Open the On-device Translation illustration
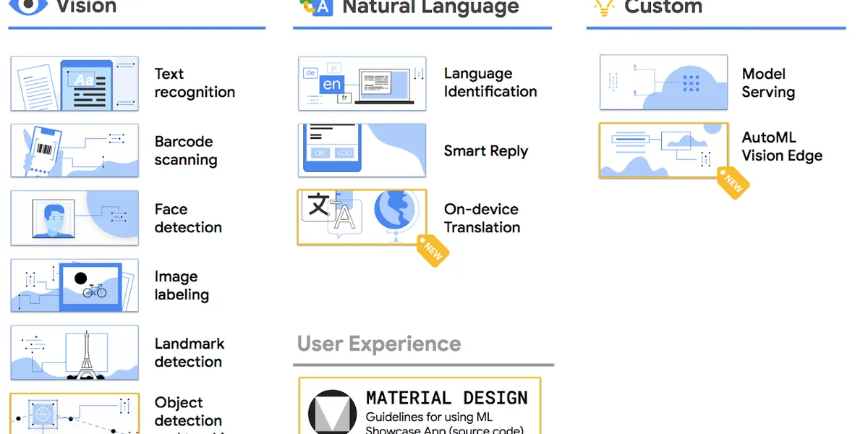 click(362, 217)
